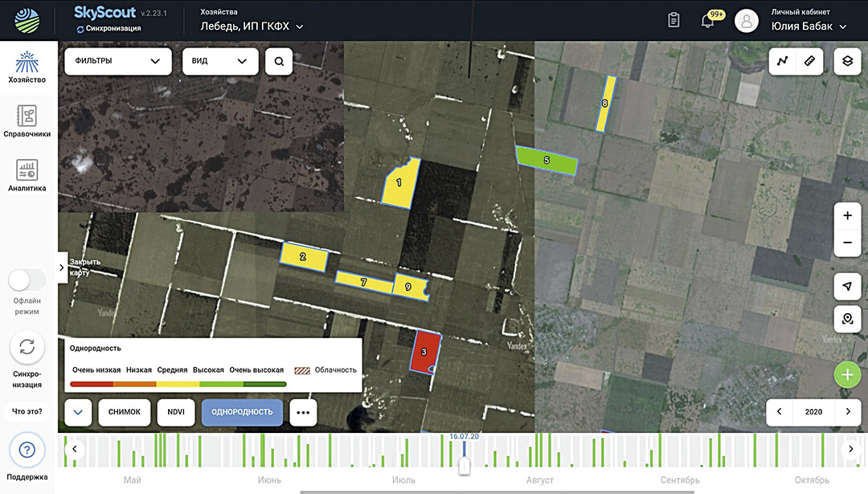Go to next year after 2020
868x494 pixels.
[849, 411]
